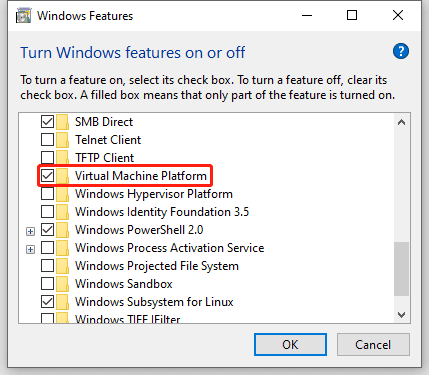Click the Cancel button

[x=373, y=345]
